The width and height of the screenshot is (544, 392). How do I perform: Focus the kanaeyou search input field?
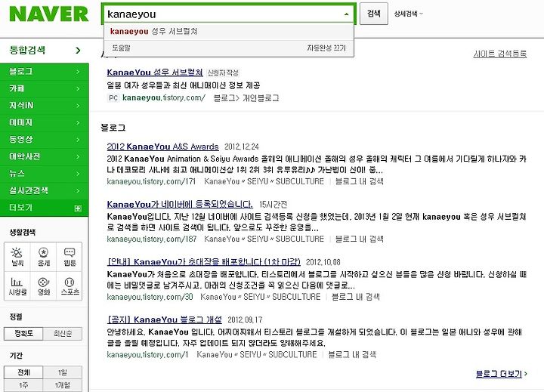(x=222, y=14)
